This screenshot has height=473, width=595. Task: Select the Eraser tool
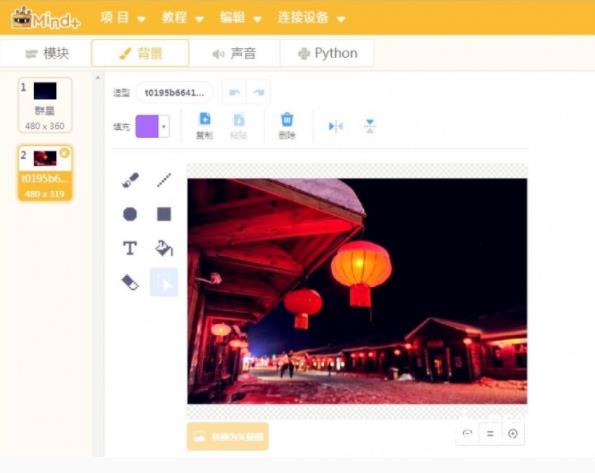[x=130, y=282]
